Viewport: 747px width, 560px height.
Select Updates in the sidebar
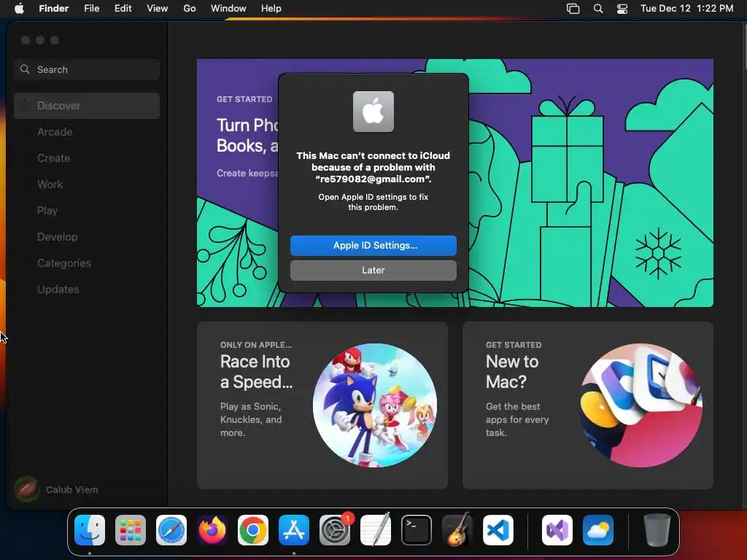click(87, 289)
